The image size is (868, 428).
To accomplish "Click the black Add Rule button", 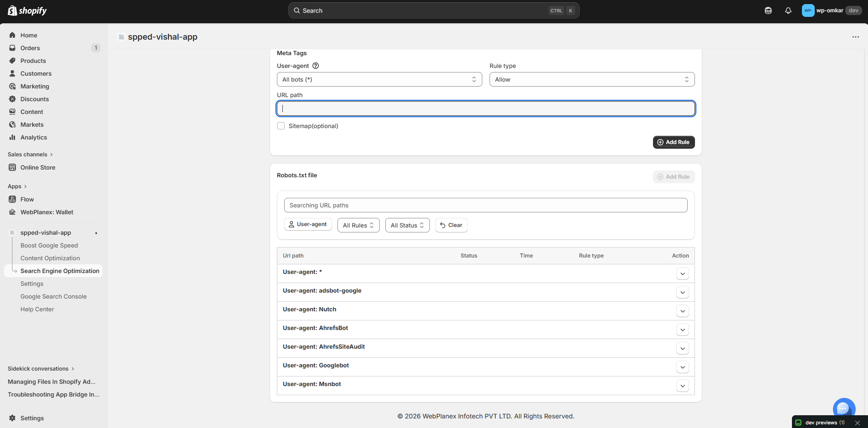I will pos(674,142).
